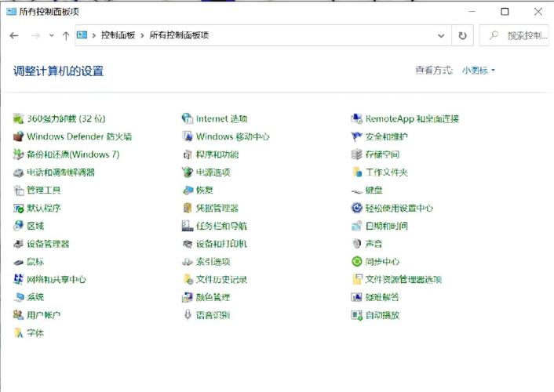
Task: Open the 键盘 link
Action: pos(374,191)
